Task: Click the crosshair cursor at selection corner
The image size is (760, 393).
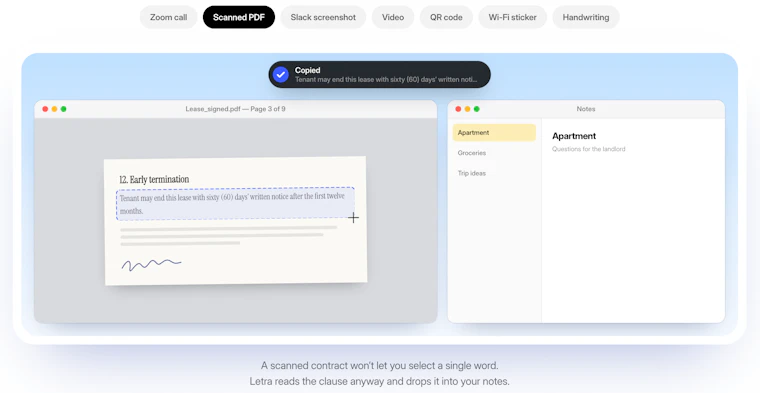Action: (x=353, y=218)
